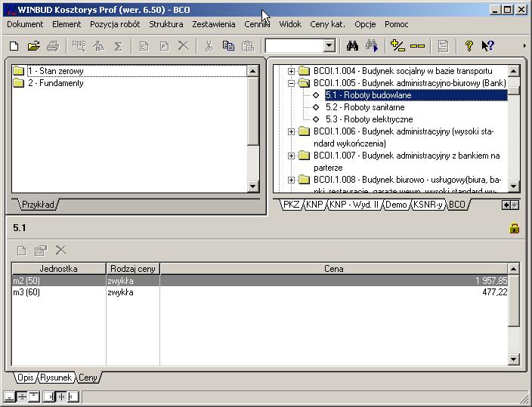Click the yellow plus-minus expand icon

point(397,45)
